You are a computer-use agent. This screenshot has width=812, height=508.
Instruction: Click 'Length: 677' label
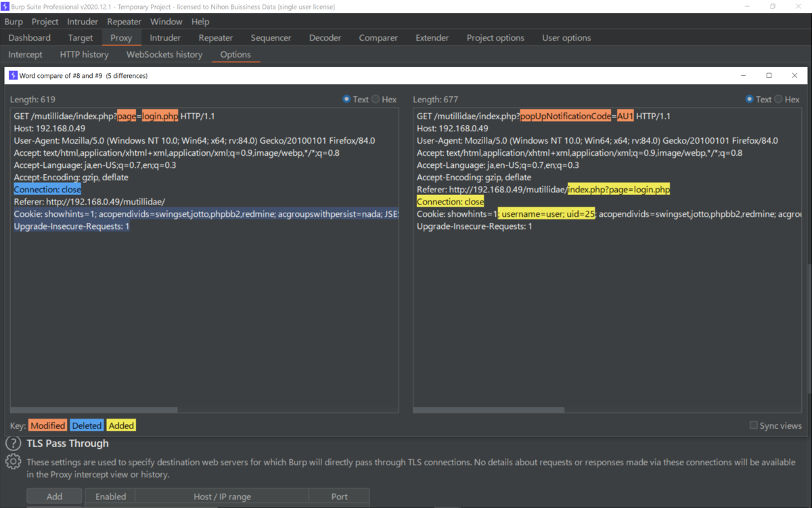coord(436,99)
